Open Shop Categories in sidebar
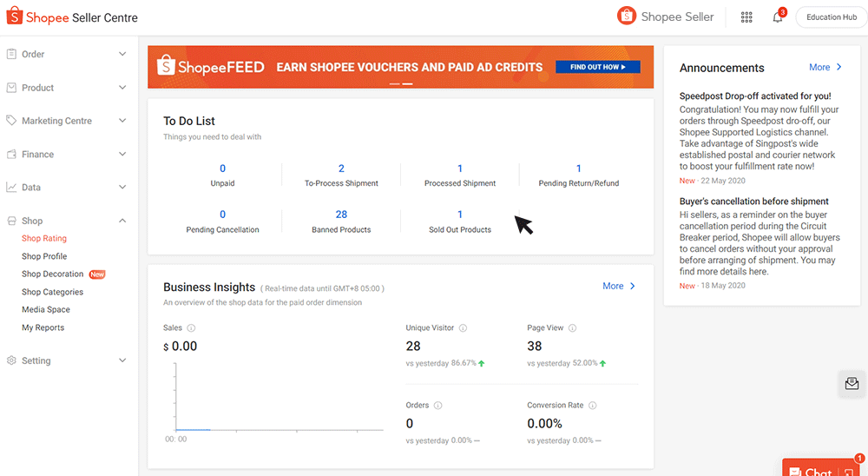Image resolution: width=868 pixels, height=476 pixels. tap(53, 292)
